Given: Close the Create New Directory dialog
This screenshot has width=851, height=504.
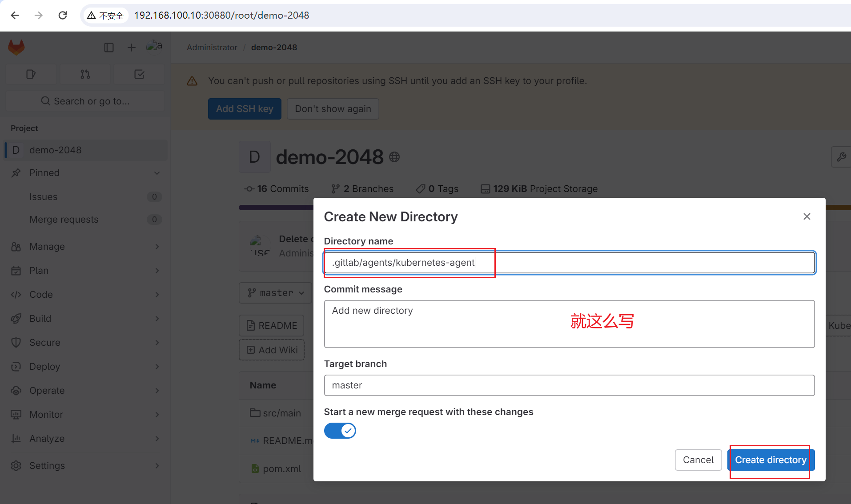Looking at the screenshot, I should tap(807, 216).
